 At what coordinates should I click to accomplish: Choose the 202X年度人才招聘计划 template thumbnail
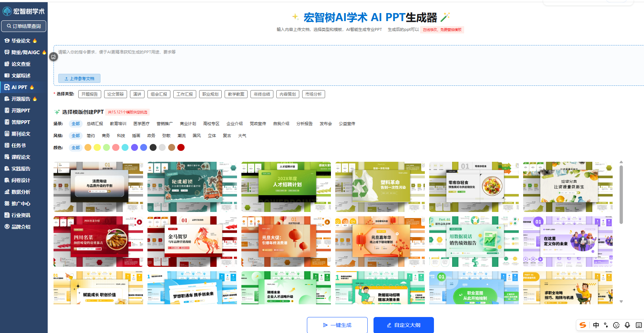pos(286,187)
